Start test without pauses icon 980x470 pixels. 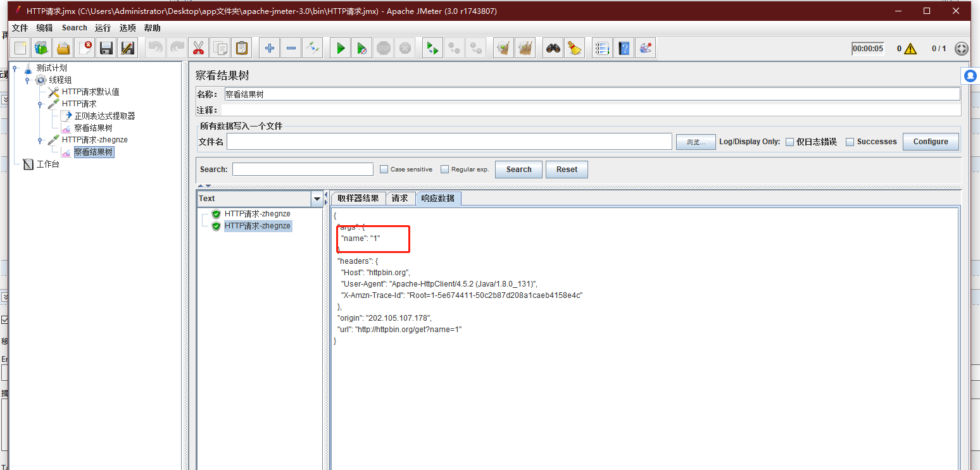pos(361,48)
